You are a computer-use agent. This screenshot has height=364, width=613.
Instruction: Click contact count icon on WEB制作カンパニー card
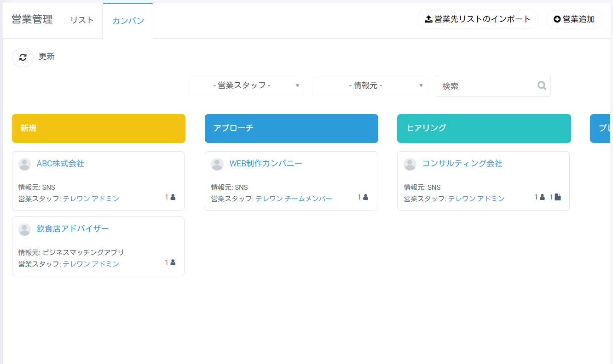[365, 197]
